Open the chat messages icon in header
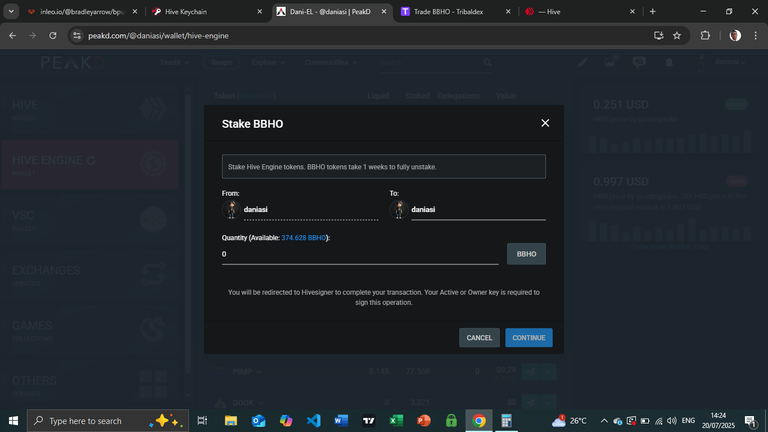 pos(639,62)
